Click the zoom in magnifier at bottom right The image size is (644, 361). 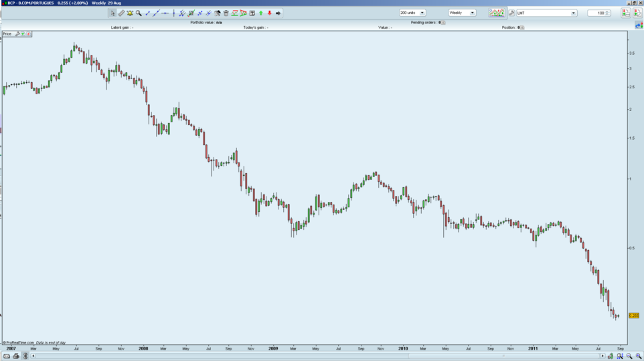click(638, 356)
